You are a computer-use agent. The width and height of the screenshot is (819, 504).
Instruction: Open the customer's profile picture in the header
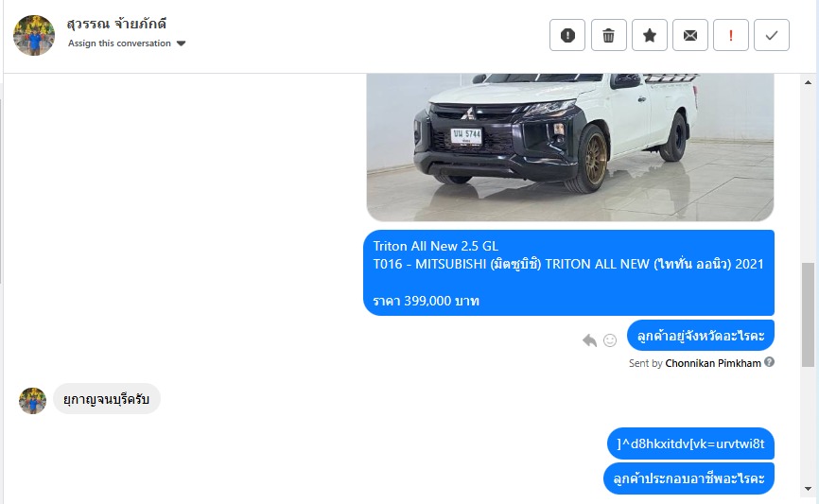(34, 35)
